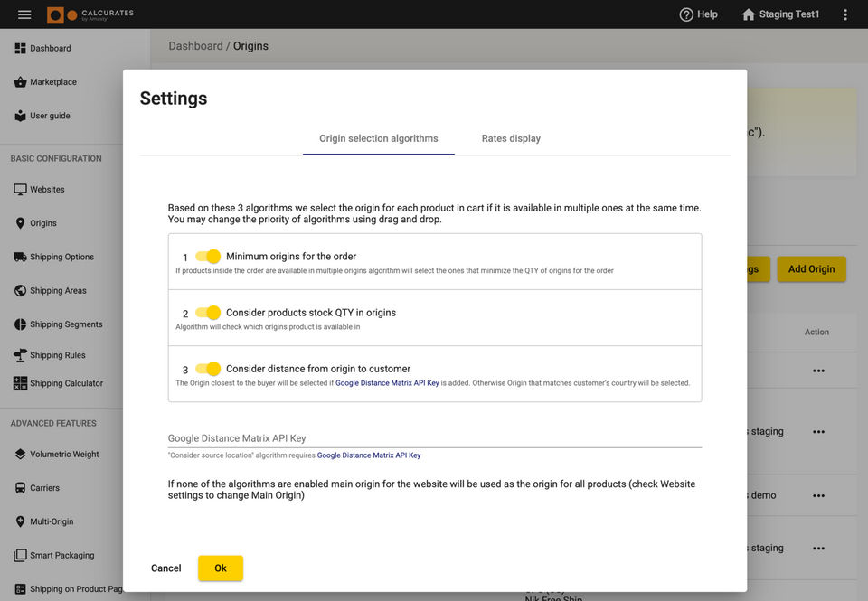This screenshot has height=601, width=868.
Task: Click the User guide book icon
Action: pos(20,116)
